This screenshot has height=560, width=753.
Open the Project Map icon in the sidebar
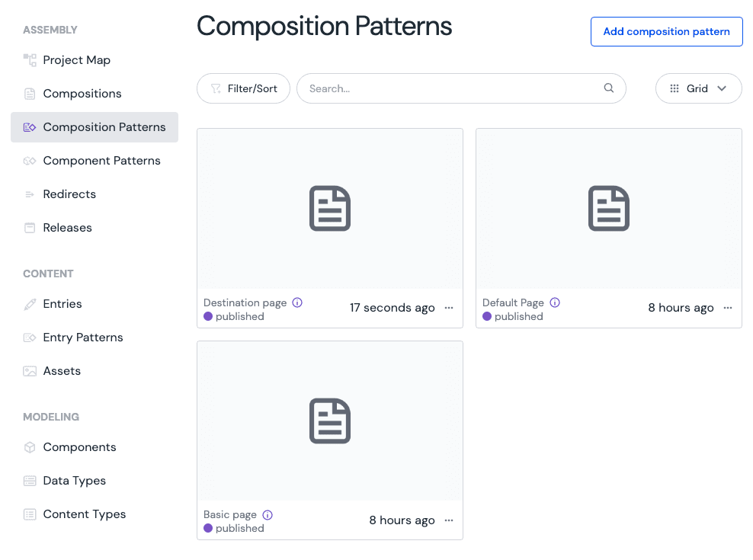pyautogui.click(x=29, y=59)
